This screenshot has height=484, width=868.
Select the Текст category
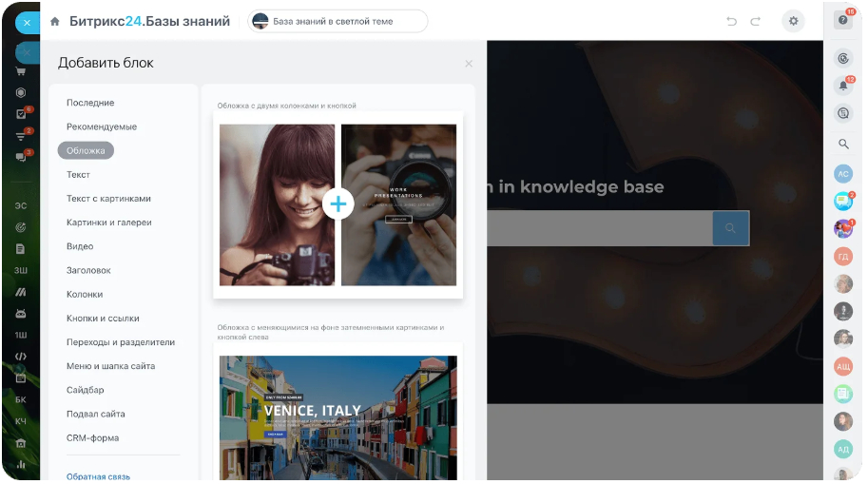point(78,174)
